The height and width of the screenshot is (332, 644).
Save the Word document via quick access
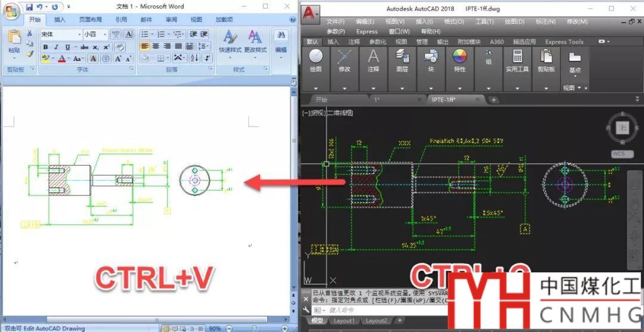point(29,7)
